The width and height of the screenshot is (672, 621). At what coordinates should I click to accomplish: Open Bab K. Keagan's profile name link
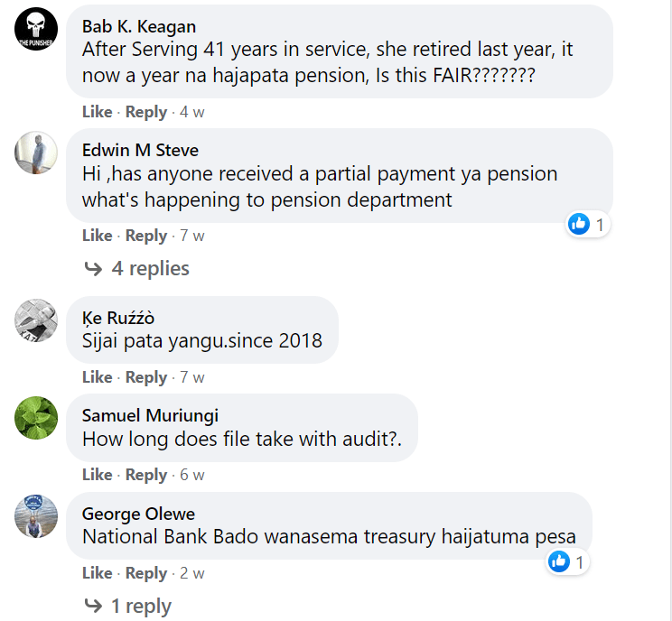(x=138, y=25)
